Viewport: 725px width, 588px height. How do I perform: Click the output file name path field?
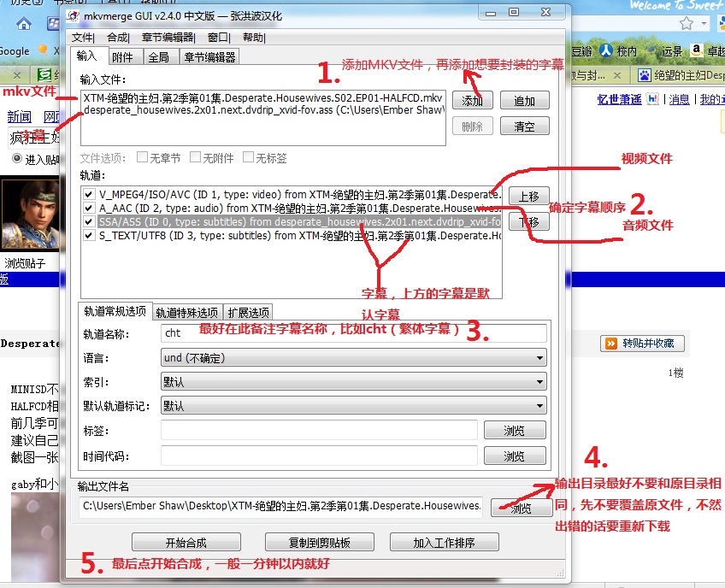[280, 507]
